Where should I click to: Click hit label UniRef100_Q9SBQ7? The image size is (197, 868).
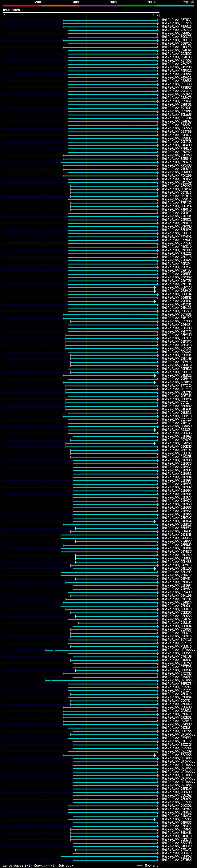177,54
